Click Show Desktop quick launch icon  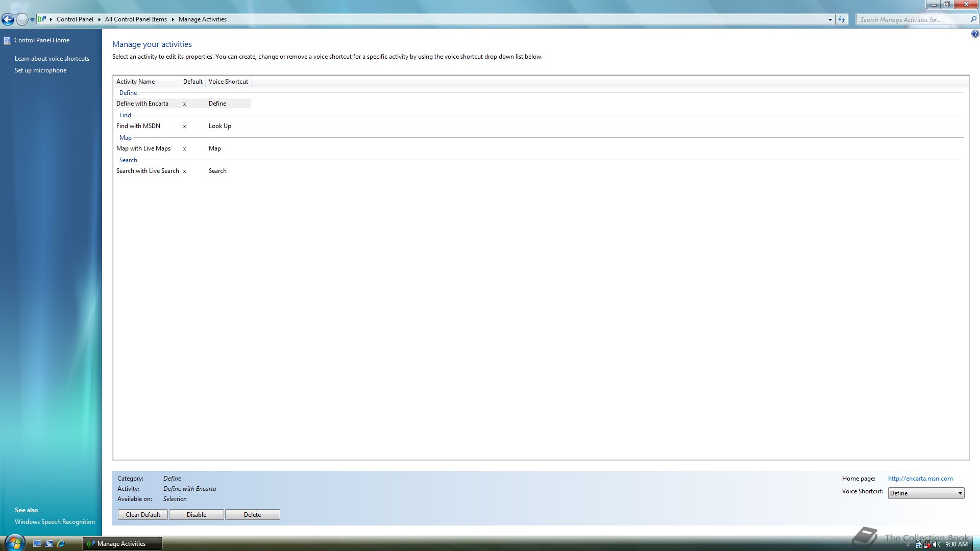point(37,544)
